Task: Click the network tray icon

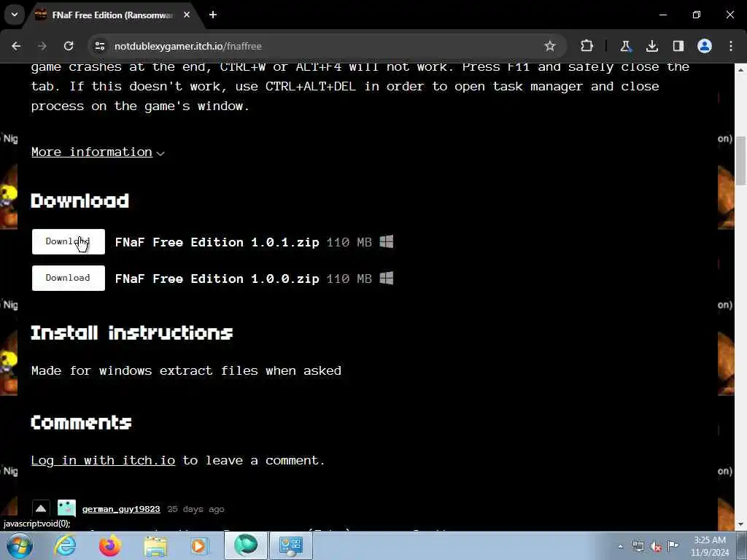Action: tap(638, 546)
